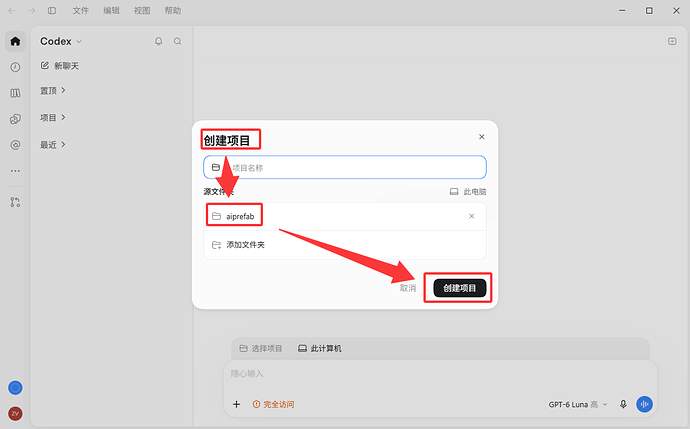Image resolution: width=690 pixels, height=429 pixels.
Task: Remove the aiprefab folder with its X
Action: coord(471,216)
